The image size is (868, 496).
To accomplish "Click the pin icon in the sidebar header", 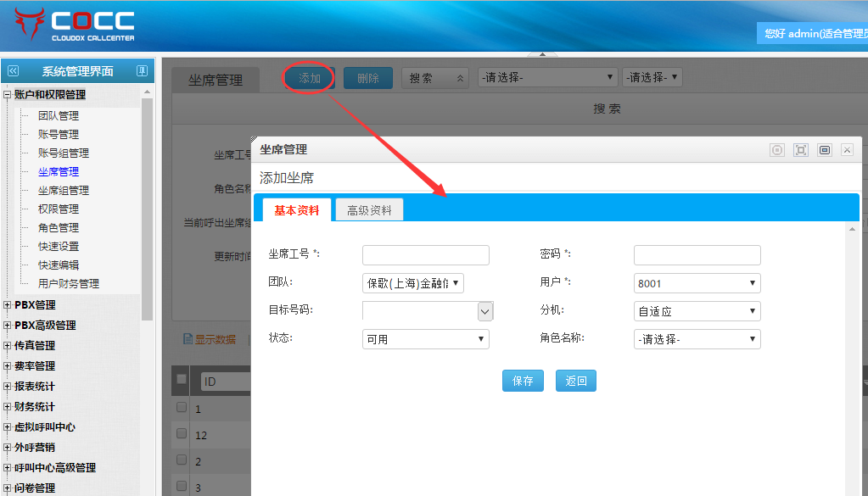I will (142, 71).
